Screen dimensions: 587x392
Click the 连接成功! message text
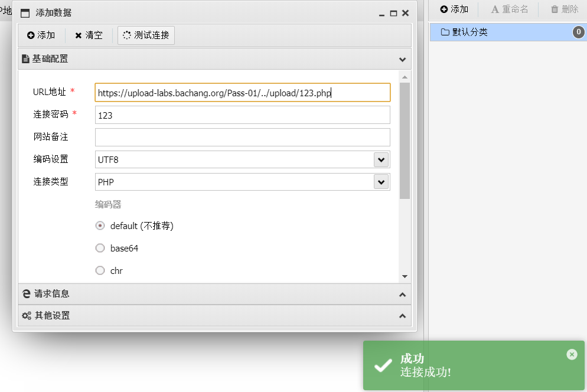click(x=426, y=372)
